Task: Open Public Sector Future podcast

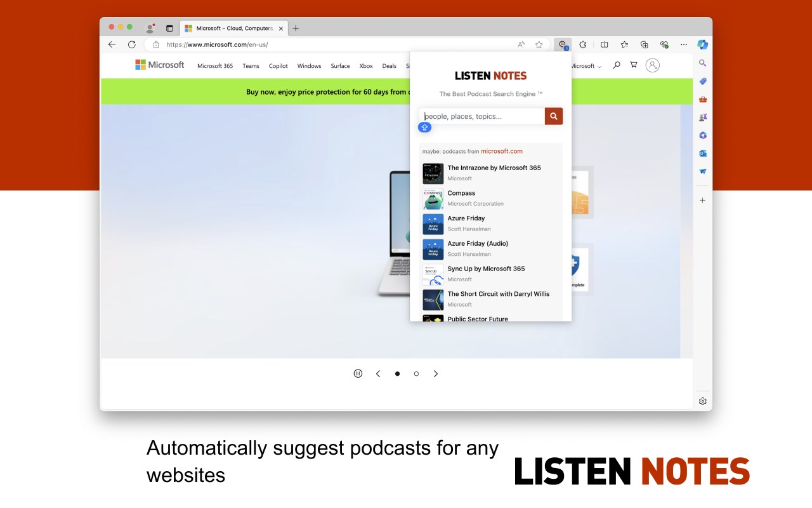Action: (478, 319)
